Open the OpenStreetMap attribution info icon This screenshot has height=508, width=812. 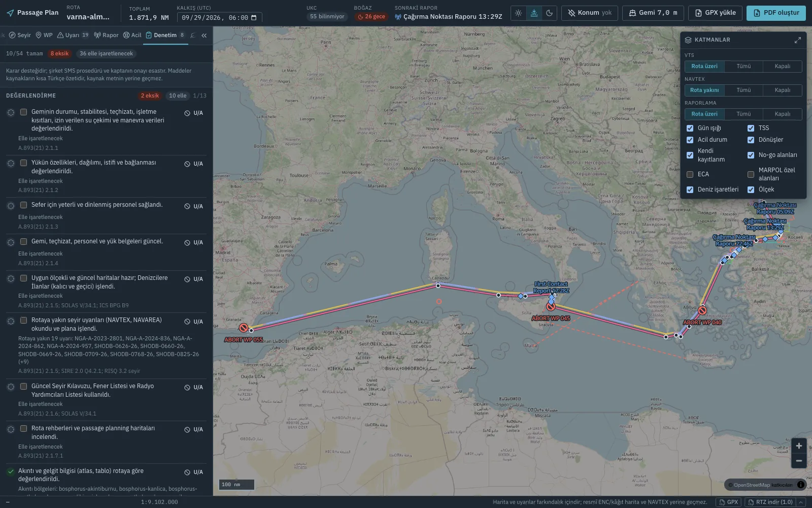[801, 485]
